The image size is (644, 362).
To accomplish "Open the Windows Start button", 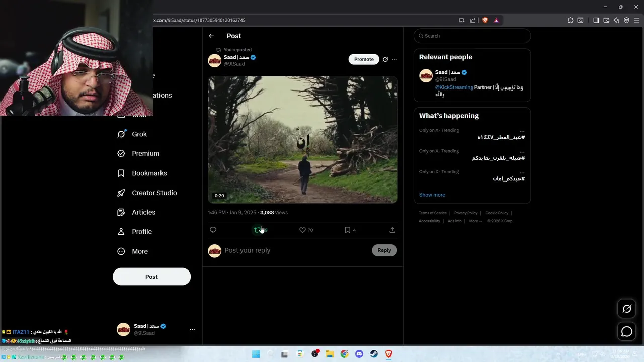I will tap(256, 354).
